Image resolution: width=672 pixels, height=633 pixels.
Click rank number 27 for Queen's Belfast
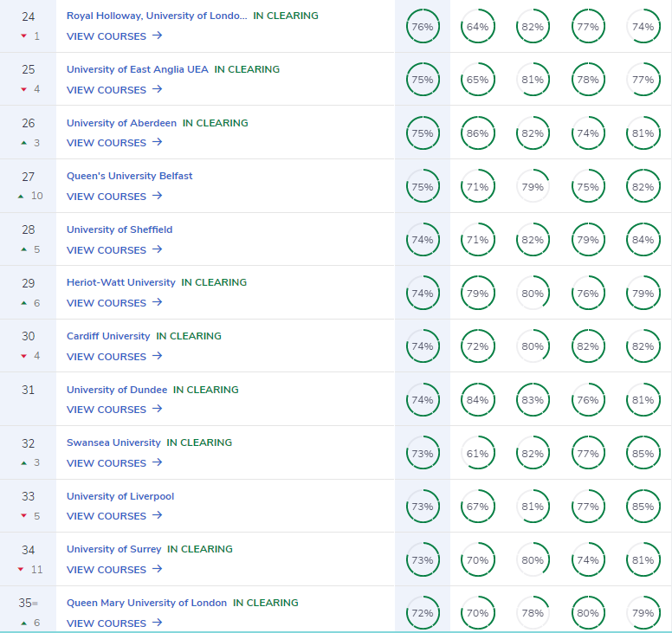point(29,177)
